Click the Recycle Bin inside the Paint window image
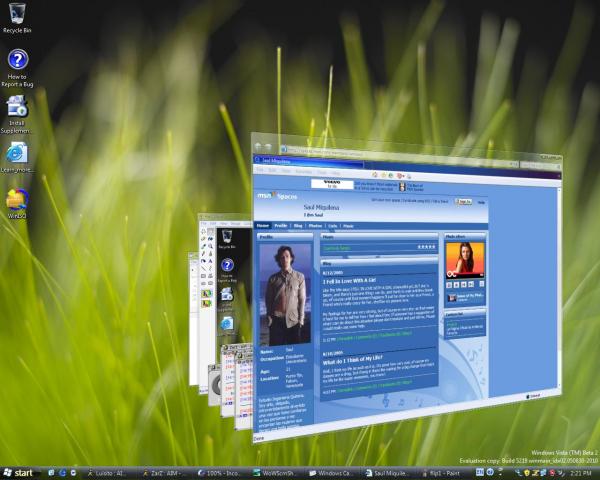 pyautogui.click(x=227, y=239)
